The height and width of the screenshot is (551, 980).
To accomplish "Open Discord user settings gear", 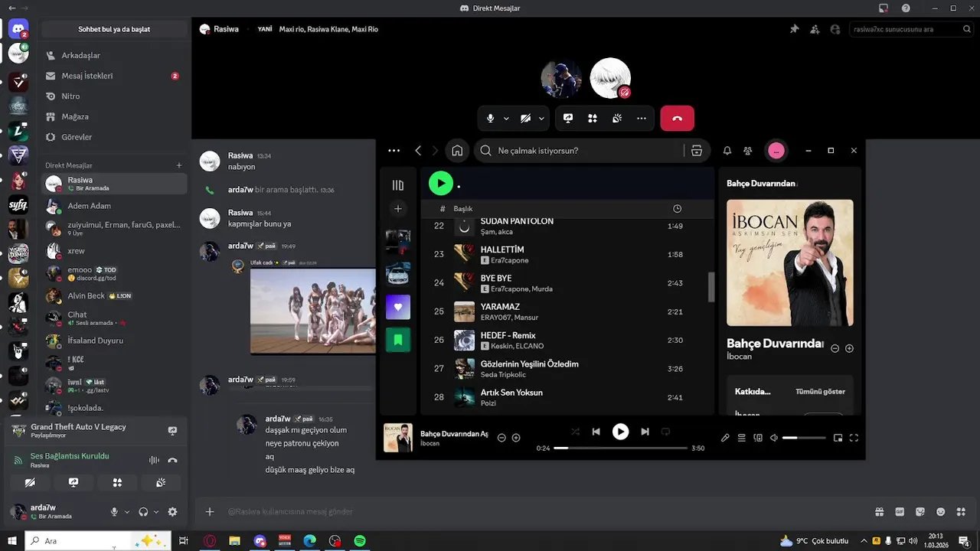I will click(172, 512).
